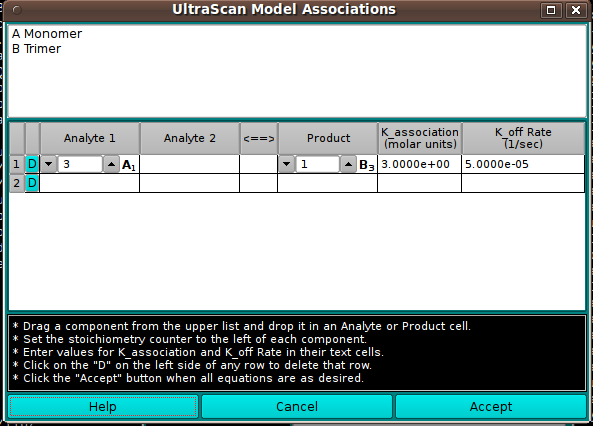This screenshot has height=426, width=593.
Task: Select the K_association value 3.0000e+00
Action: pyautogui.click(x=419, y=164)
